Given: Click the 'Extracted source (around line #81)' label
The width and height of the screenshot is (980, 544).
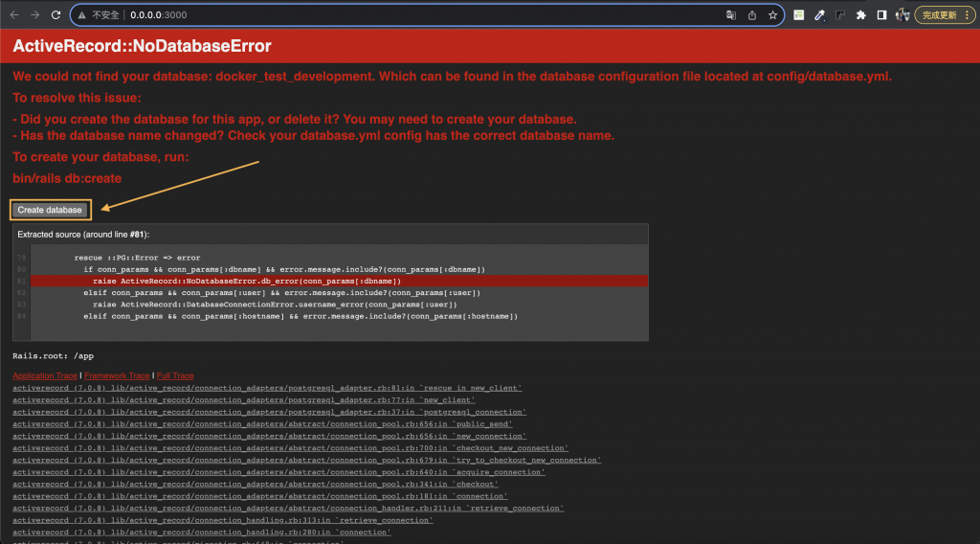Looking at the screenshot, I should pyautogui.click(x=83, y=235).
